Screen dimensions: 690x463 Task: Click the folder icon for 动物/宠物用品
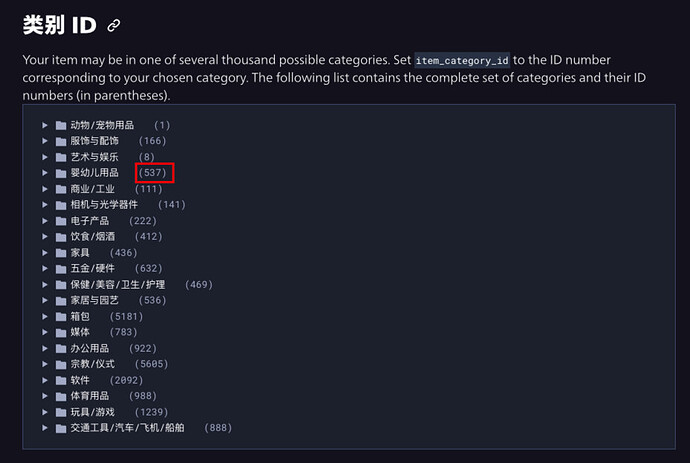(61, 126)
